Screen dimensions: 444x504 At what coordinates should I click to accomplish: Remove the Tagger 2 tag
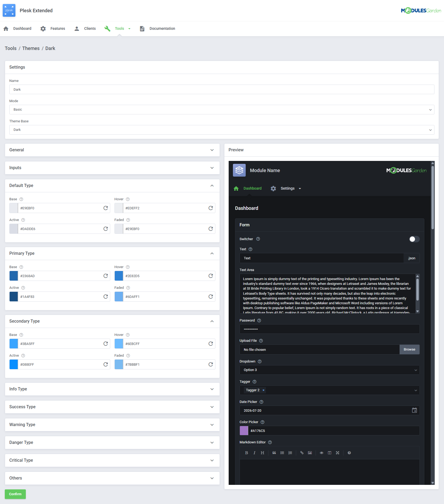click(x=264, y=390)
